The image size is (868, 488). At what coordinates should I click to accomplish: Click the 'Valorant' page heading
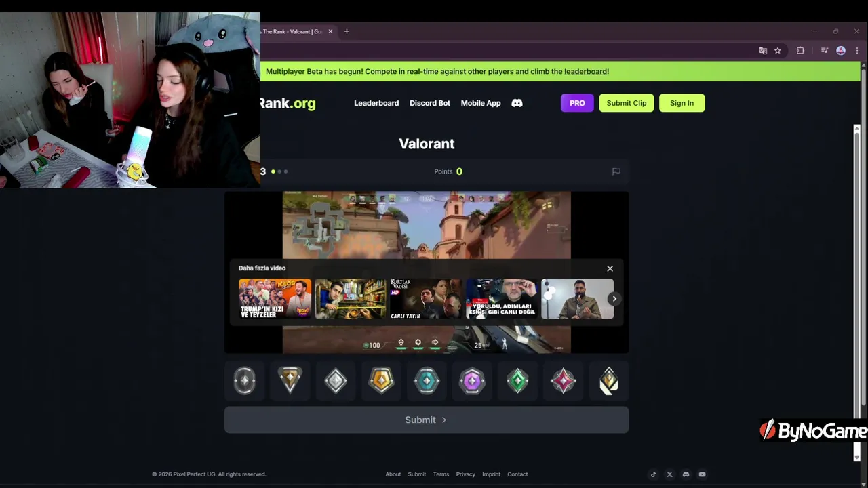[x=427, y=144]
